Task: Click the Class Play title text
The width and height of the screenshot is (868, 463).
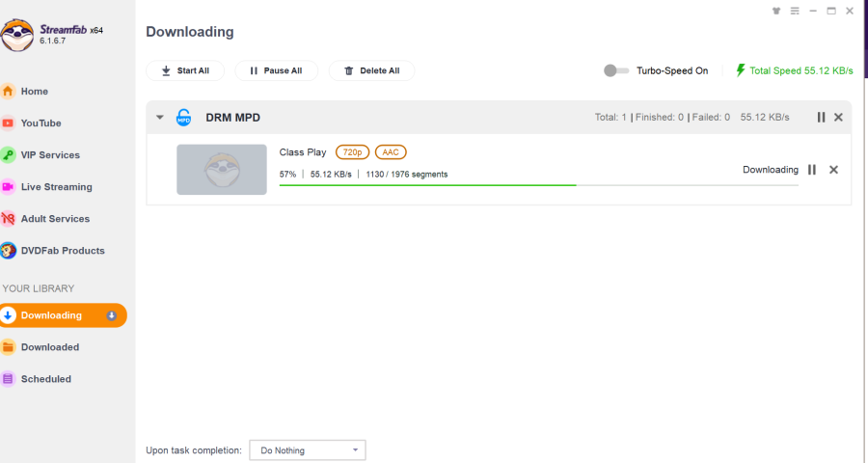Action: click(x=303, y=152)
